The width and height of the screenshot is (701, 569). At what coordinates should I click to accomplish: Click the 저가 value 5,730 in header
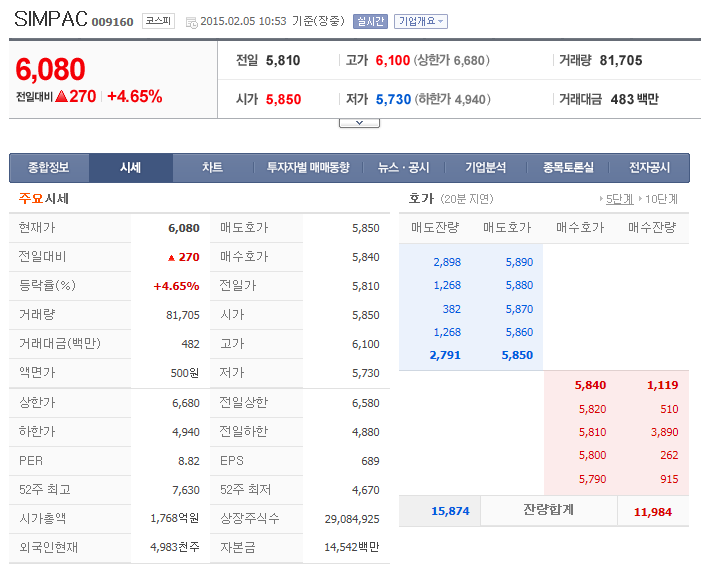[x=393, y=99]
